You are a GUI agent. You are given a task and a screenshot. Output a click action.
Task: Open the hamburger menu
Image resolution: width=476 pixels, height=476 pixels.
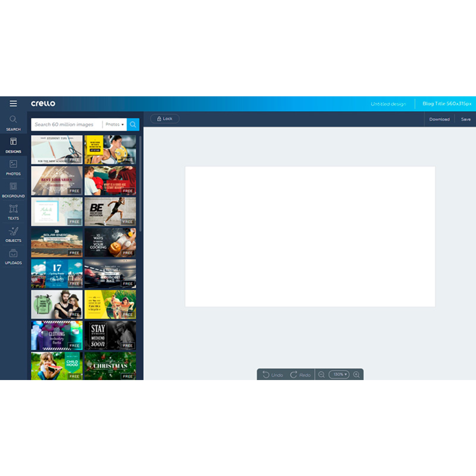(13, 103)
